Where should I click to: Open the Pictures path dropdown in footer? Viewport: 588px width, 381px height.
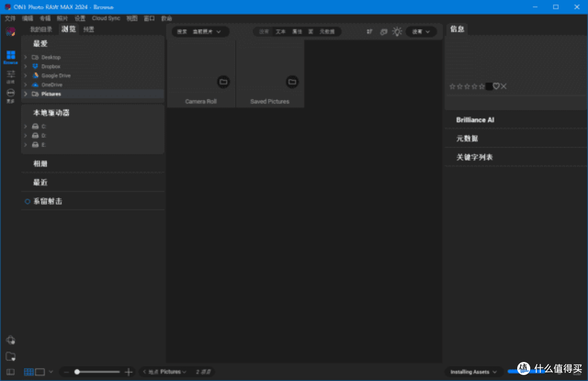173,372
